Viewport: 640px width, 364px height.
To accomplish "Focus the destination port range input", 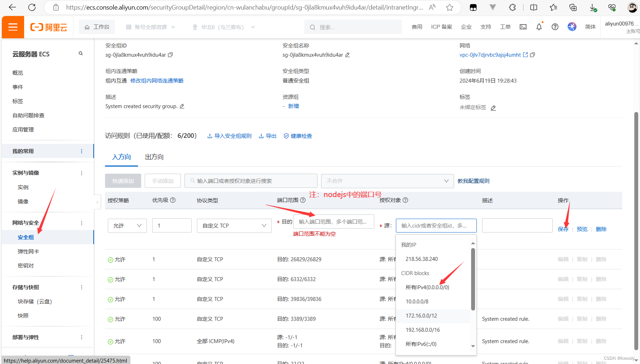I will [x=334, y=222].
